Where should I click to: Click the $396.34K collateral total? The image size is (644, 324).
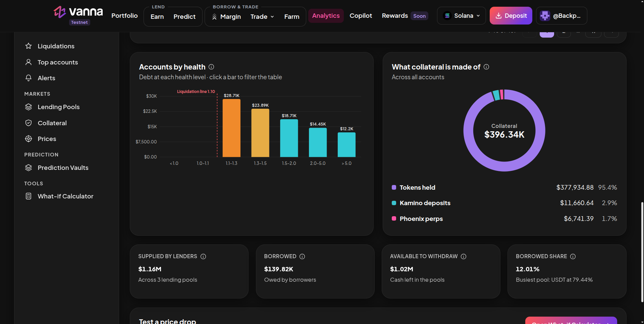504,135
